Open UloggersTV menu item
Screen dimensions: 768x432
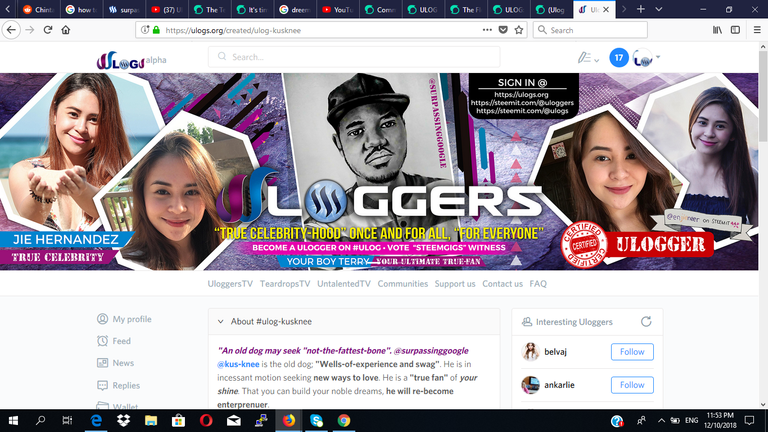230,284
